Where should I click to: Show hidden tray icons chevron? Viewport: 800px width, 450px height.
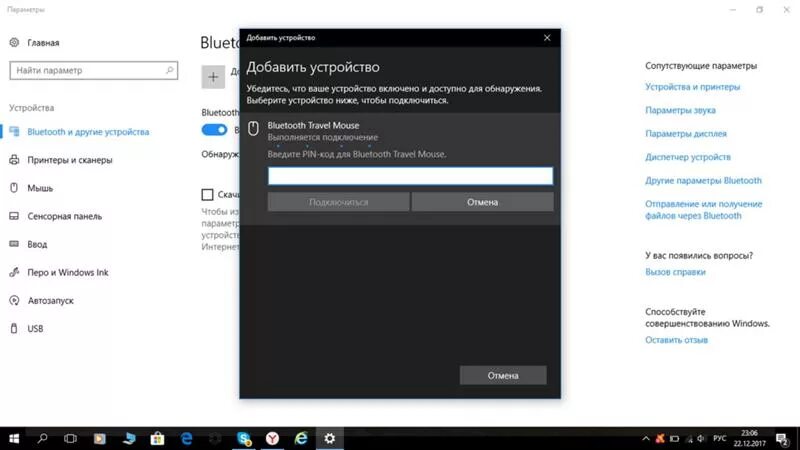pyautogui.click(x=645, y=438)
